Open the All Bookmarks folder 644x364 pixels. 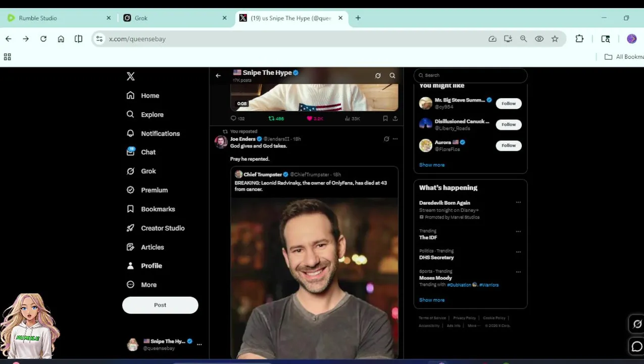pos(624,57)
